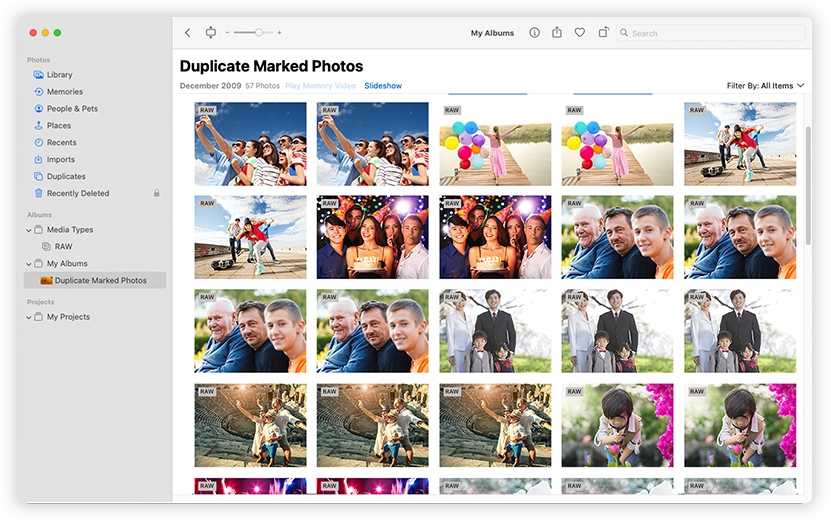Select Duplicate Marked Photos album in sidebar
This screenshot has height=522, width=831.
click(95, 280)
